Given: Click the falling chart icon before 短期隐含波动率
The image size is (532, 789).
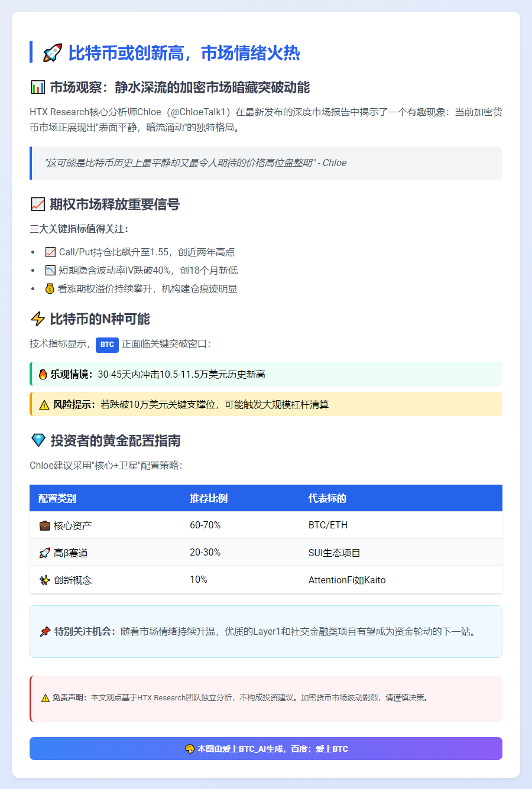Looking at the screenshot, I should click(x=50, y=271).
